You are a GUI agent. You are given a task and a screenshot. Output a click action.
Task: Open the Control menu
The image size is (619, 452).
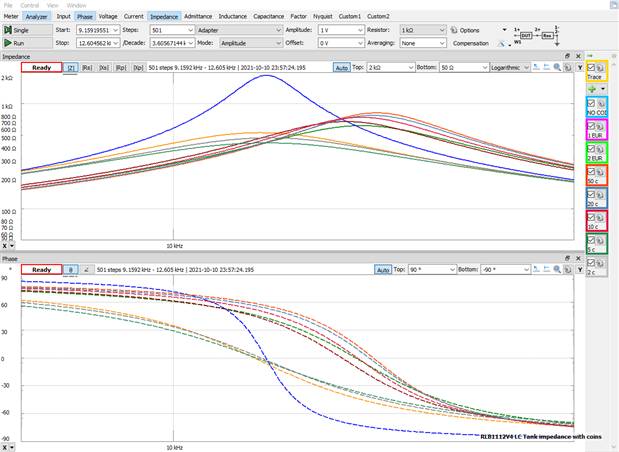tap(30, 5)
